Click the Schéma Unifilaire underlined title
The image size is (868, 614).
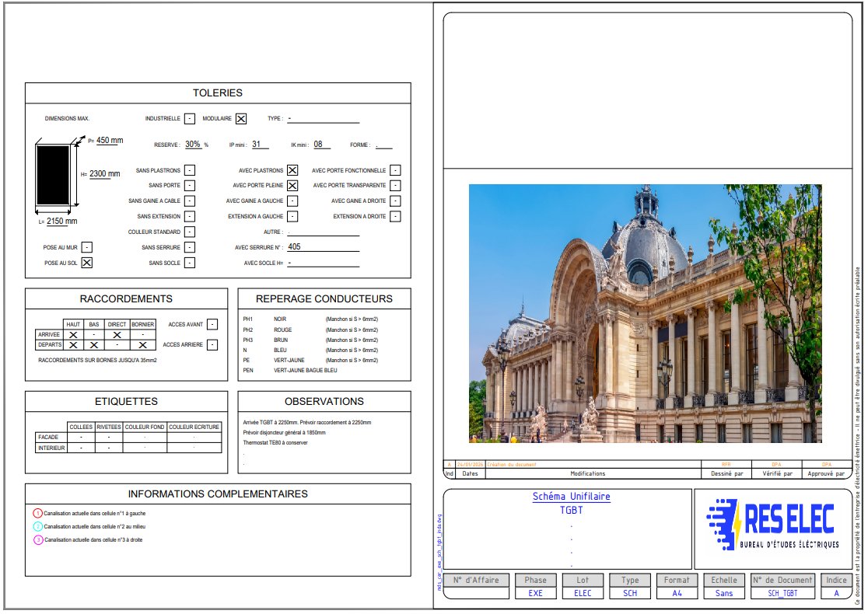point(571,497)
